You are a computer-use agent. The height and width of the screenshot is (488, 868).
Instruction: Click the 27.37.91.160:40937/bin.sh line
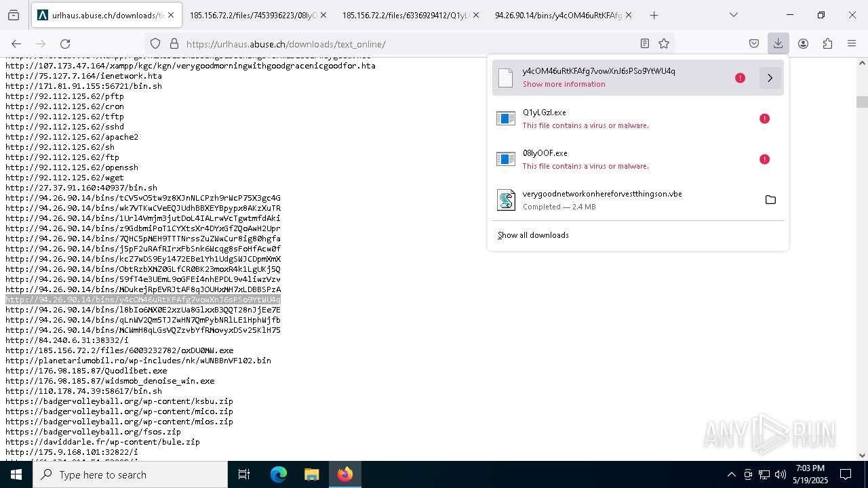tap(81, 188)
